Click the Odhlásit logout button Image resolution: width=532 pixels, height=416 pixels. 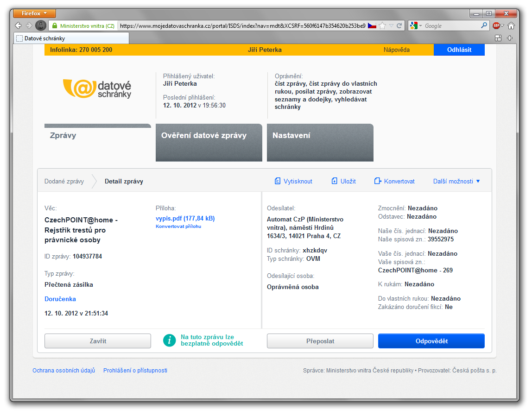click(x=459, y=50)
